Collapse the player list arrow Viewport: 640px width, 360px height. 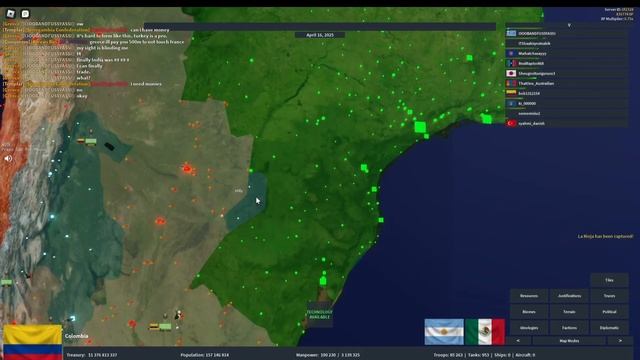coord(569,25)
